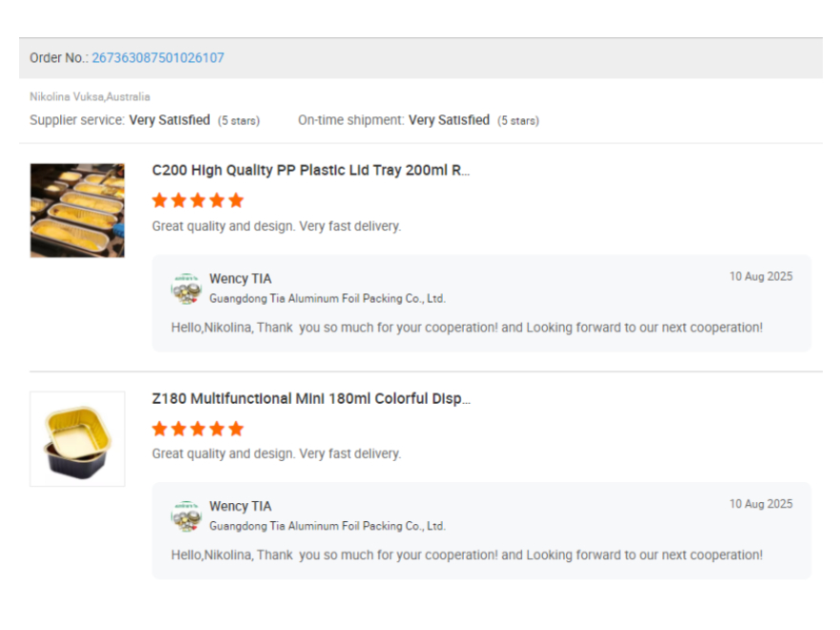
Task: Open C200 plastic lid tray product thumbnail
Action: (x=77, y=211)
